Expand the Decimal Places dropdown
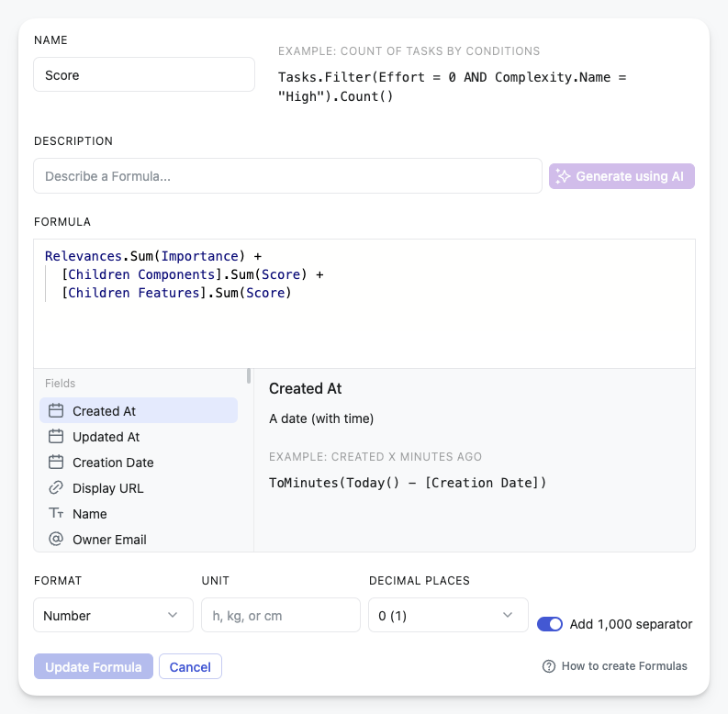 448,615
